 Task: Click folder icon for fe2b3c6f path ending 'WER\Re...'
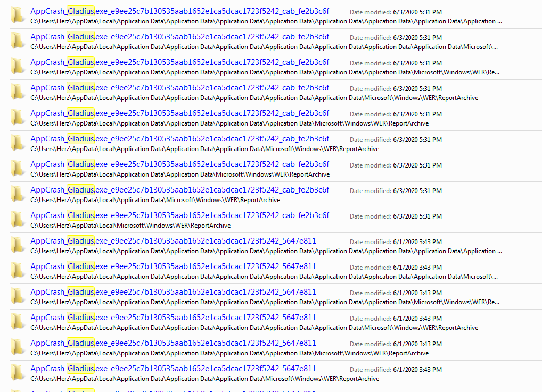17,66
